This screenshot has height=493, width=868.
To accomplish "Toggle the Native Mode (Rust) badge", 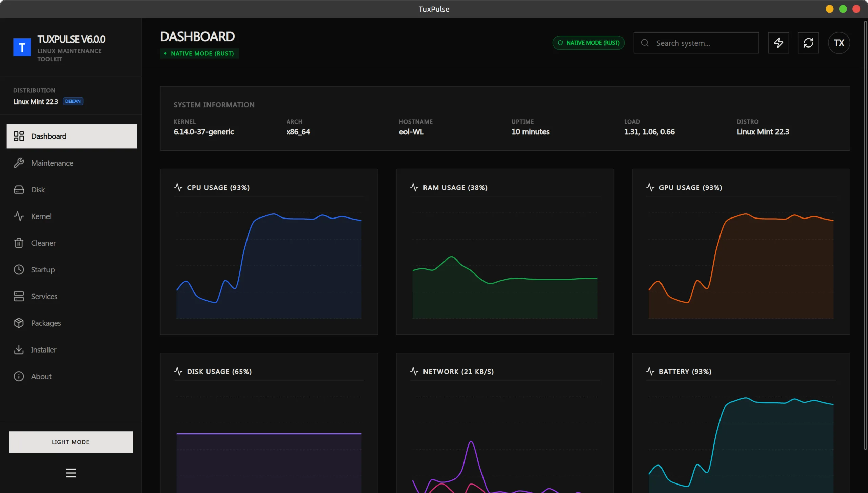I will pos(588,43).
